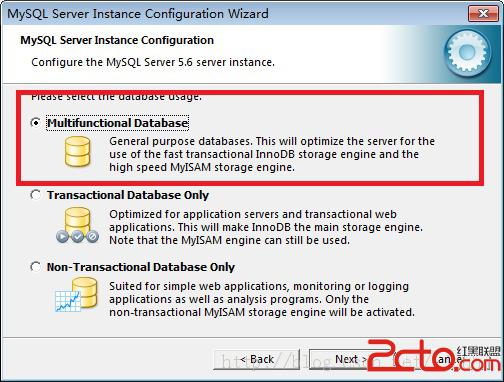Click the Transactional Database Only label text
504x382 pixels.
pos(128,195)
